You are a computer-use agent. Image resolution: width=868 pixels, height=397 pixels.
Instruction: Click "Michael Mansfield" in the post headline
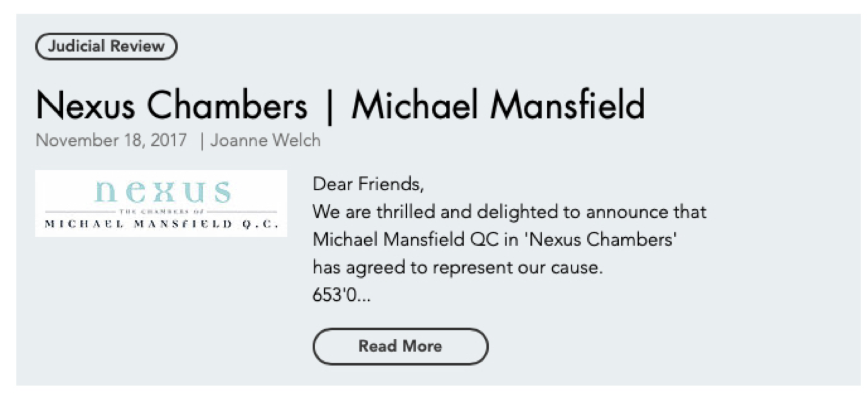tap(498, 105)
